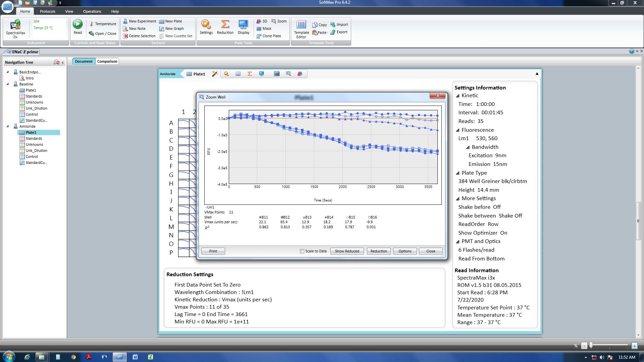Open the Reduction sigma tool in ribbon

225,25
